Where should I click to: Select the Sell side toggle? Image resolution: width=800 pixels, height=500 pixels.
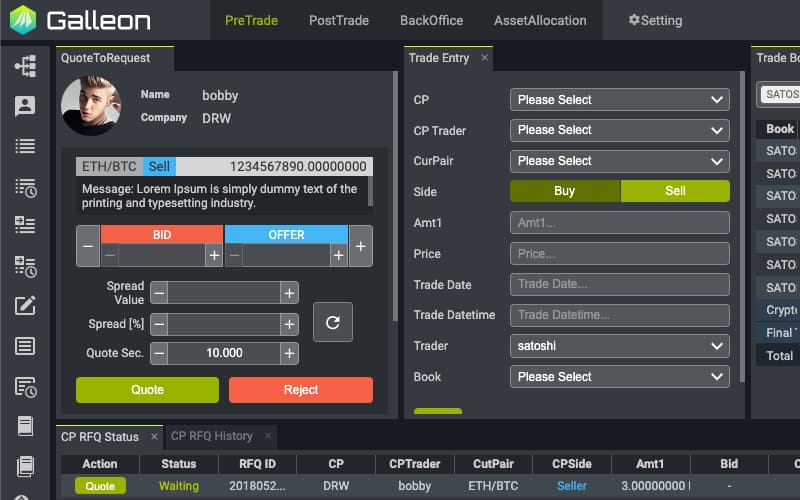click(x=675, y=191)
